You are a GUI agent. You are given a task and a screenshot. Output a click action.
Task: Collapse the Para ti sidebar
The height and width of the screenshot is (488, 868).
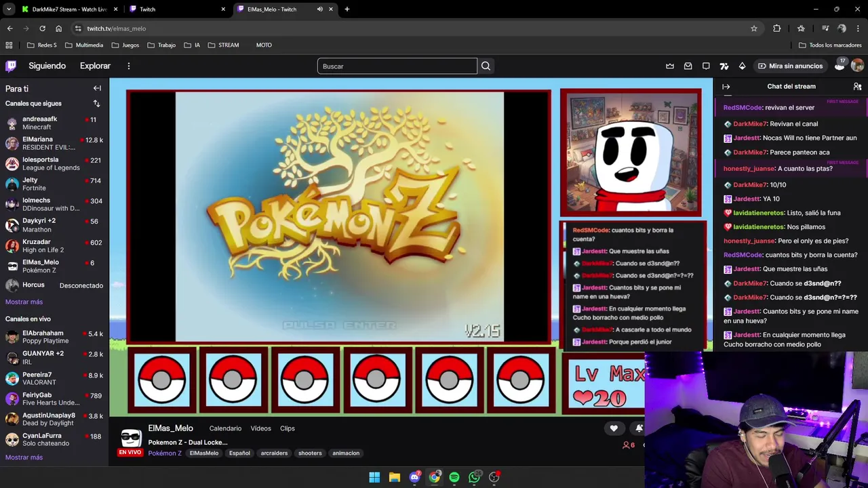[97, 88]
